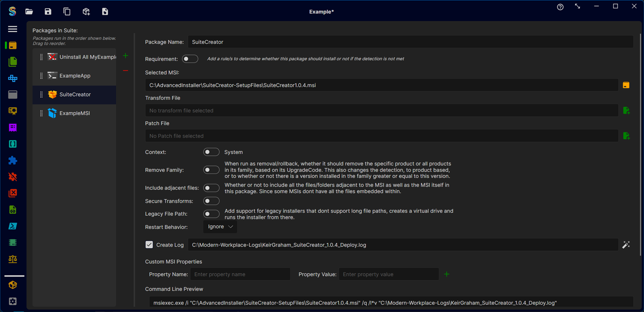Remove package with red minus
The width and height of the screenshot is (644, 312).
pos(125,70)
